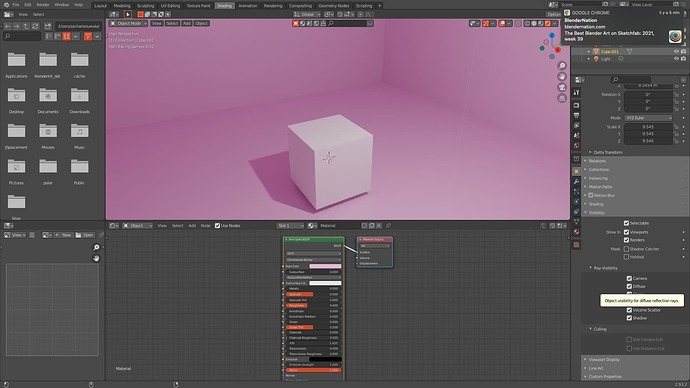Open the View Layer properties tab icon
Screen dimensions: 690x388
576,125
